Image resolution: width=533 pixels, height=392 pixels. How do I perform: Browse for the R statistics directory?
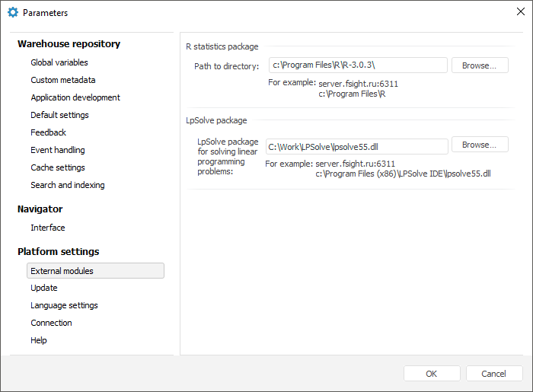480,65
